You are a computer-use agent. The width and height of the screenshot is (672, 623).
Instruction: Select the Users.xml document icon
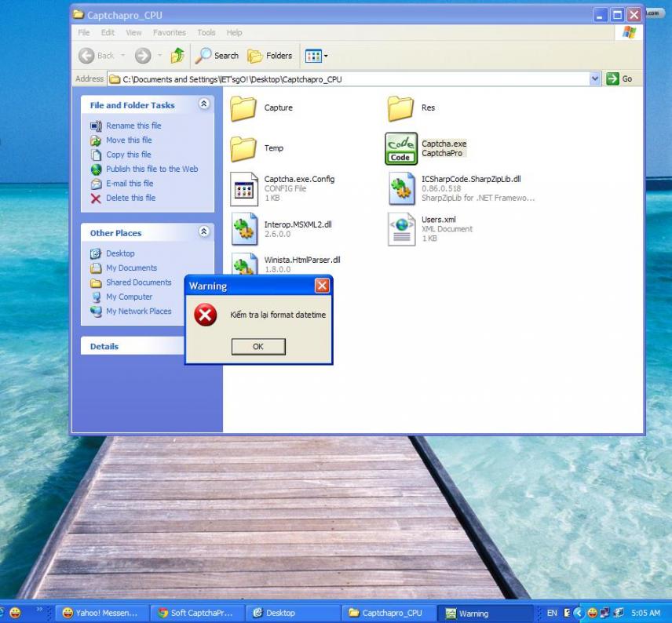[x=401, y=229]
